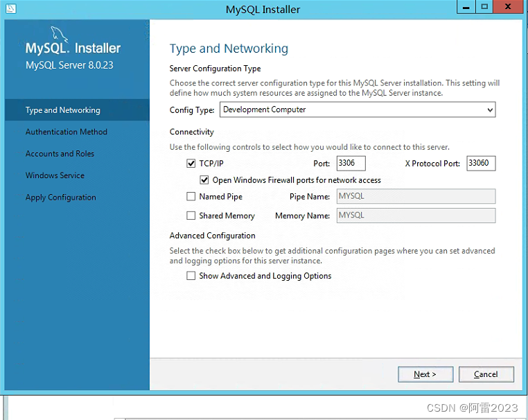Viewport: 528px width, 420px height.
Task: Toggle the TCP/IP checkbox
Action: coord(191,164)
